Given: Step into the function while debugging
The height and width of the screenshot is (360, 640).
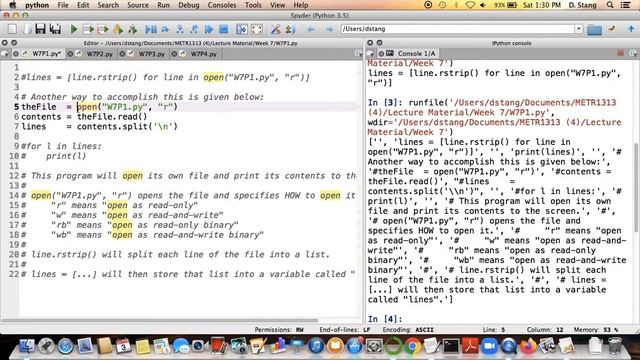Looking at the screenshot, I should coord(180,29).
